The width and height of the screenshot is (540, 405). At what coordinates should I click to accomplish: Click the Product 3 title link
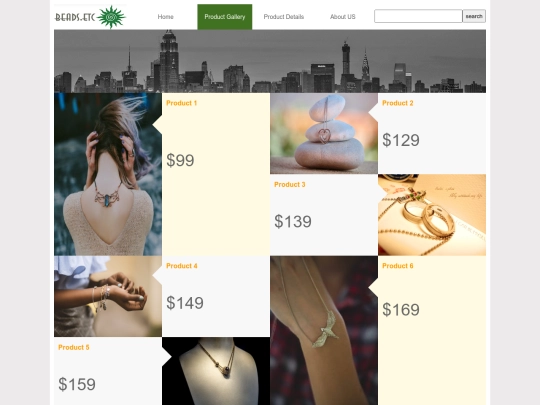coord(290,185)
